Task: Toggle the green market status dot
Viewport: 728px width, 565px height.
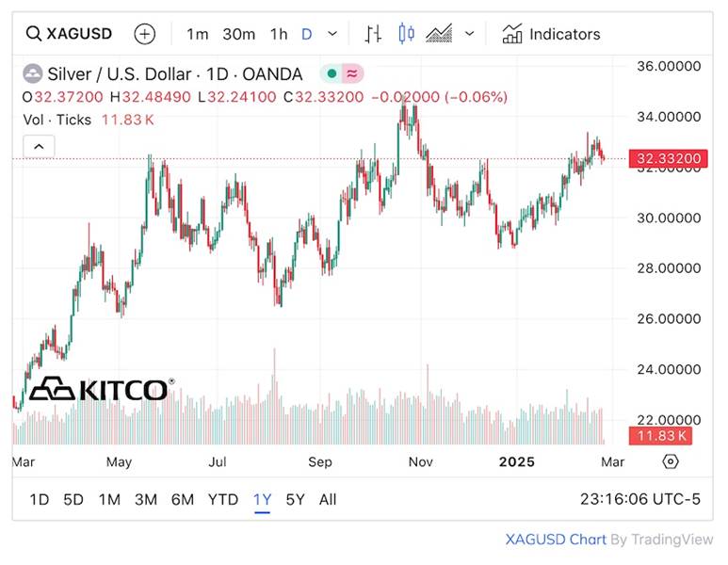Action: (x=332, y=73)
